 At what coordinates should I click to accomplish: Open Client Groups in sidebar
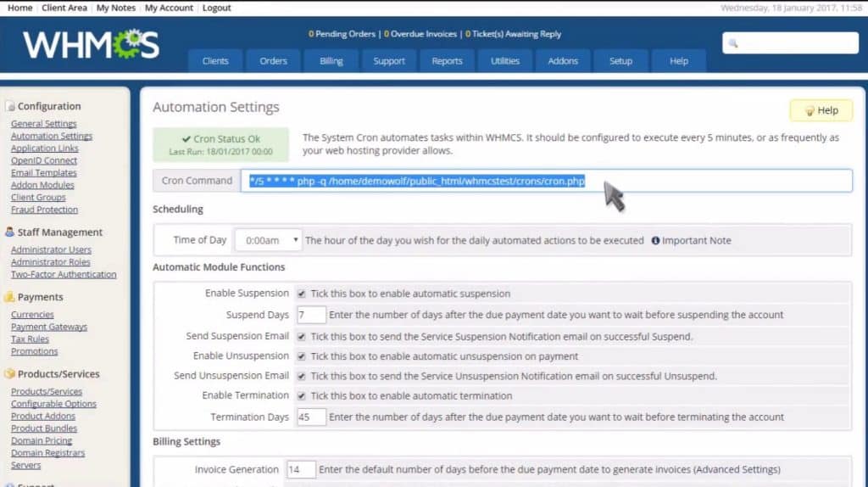(38, 197)
